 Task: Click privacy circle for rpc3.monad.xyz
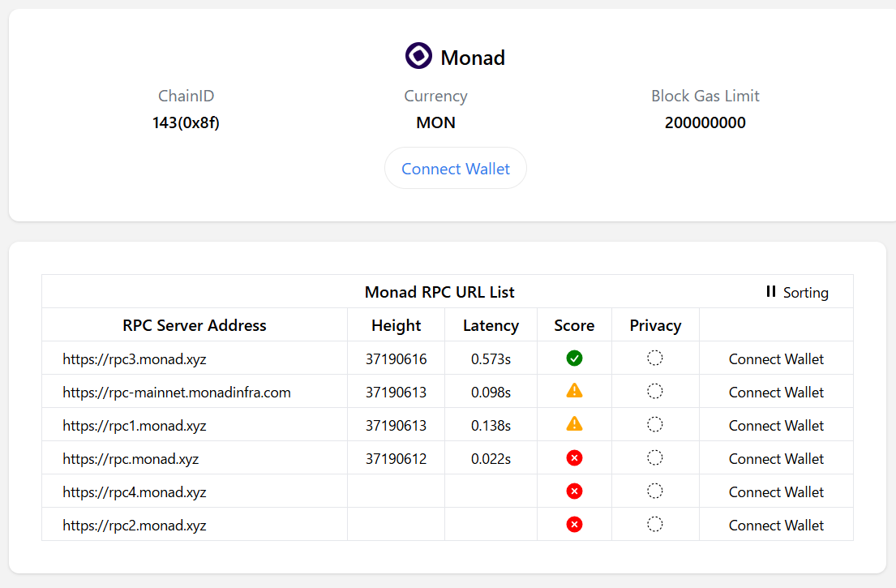click(x=655, y=358)
